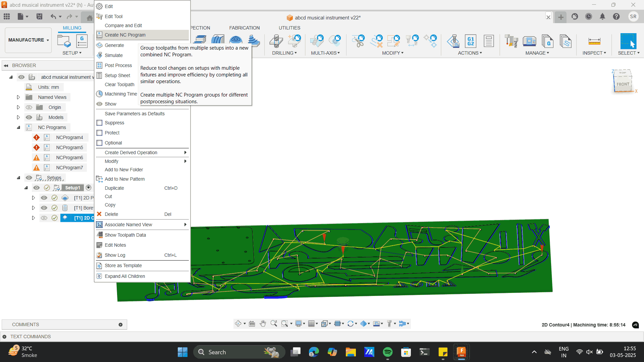Expand the Named Views node
The image size is (644, 362).
[x=18, y=97]
